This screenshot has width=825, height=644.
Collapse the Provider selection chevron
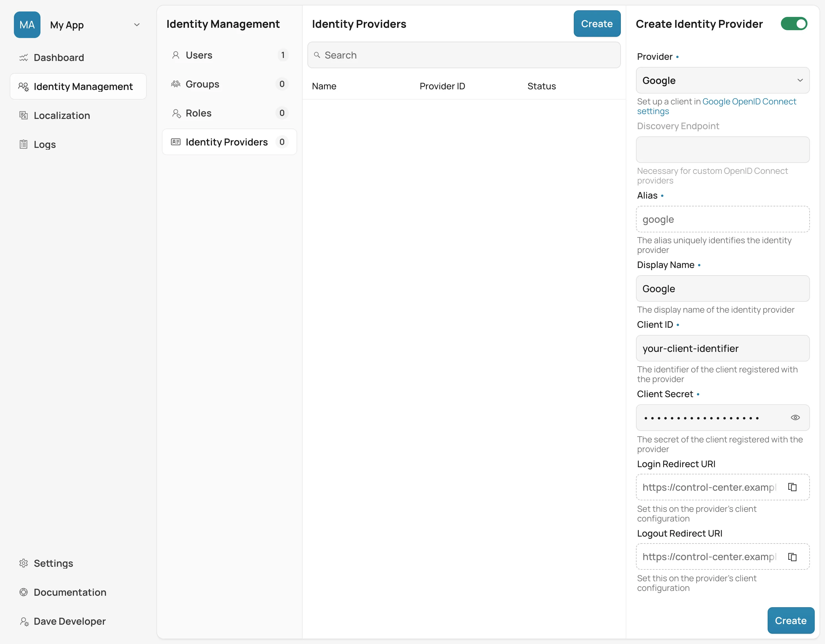pyautogui.click(x=800, y=80)
